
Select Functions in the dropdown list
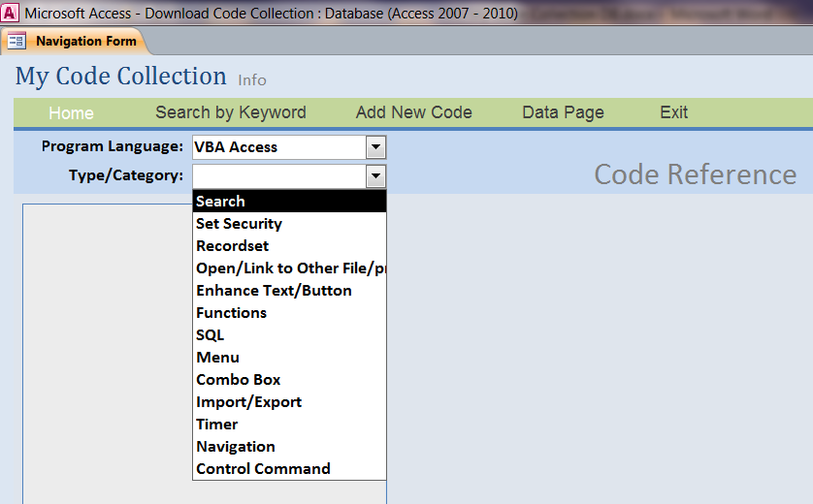click(x=289, y=312)
